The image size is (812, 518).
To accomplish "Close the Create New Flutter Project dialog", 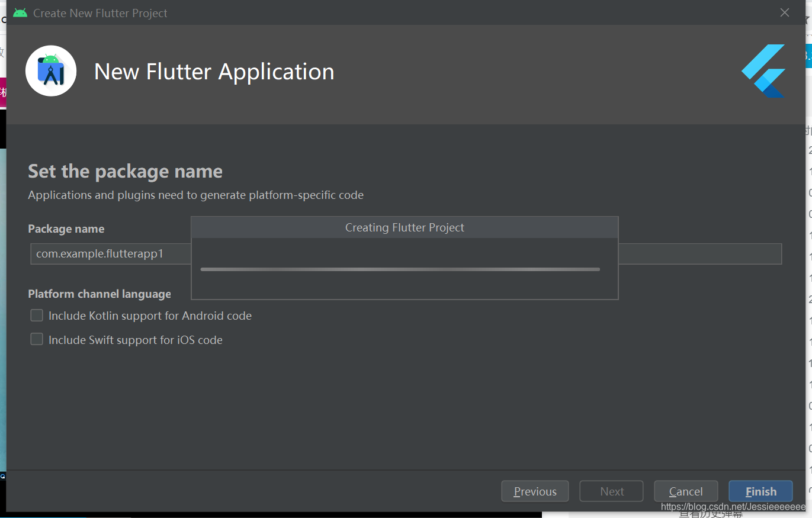I will 785,12.
